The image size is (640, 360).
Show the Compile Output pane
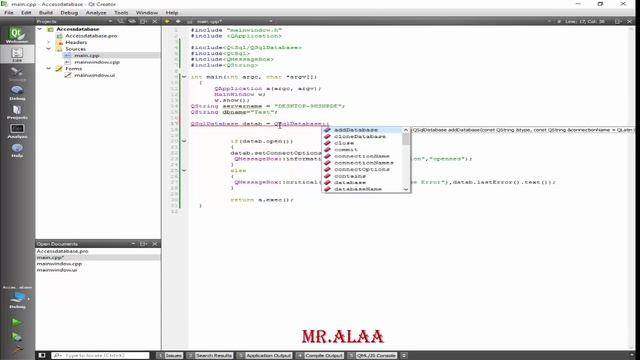pyautogui.click(x=320, y=356)
